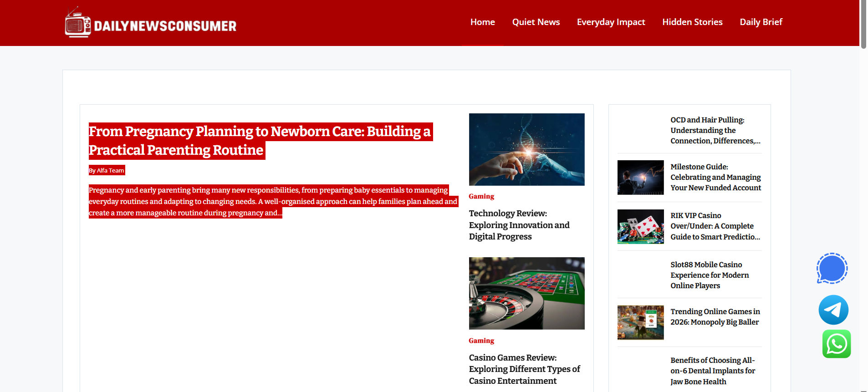Image resolution: width=868 pixels, height=392 pixels.
Task: Click the pregnancy article excerpt text
Action: pyautogui.click(x=273, y=201)
